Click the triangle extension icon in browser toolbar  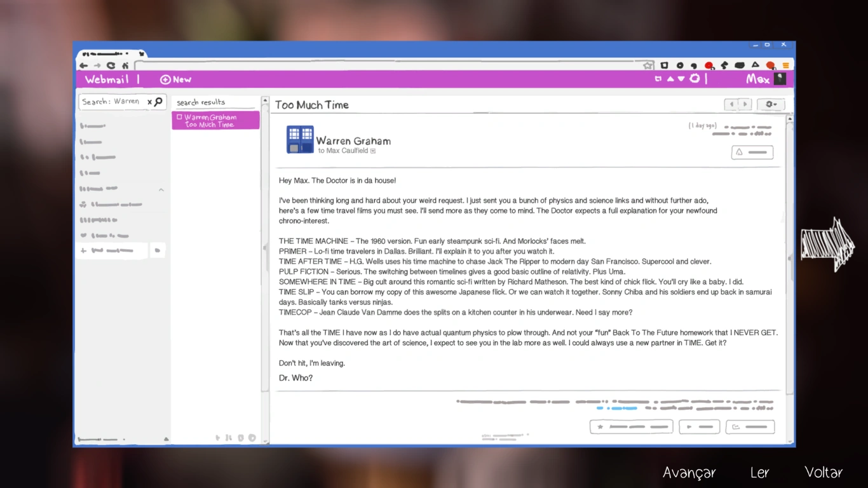[755, 65]
